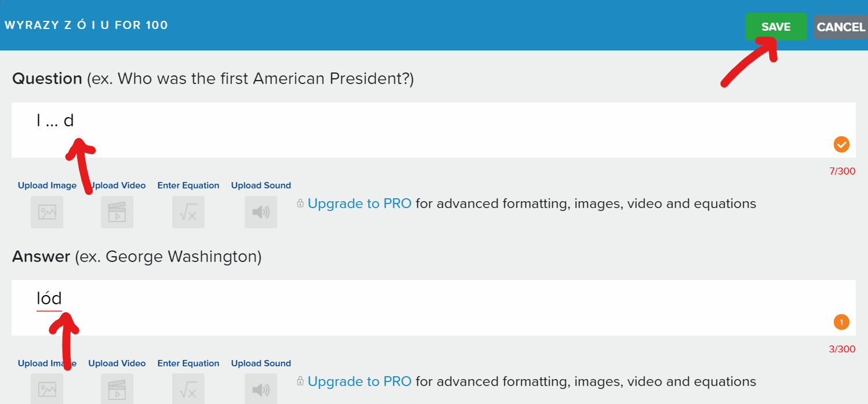Click orange number 1 badge in Answer box

(x=841, y=322)
